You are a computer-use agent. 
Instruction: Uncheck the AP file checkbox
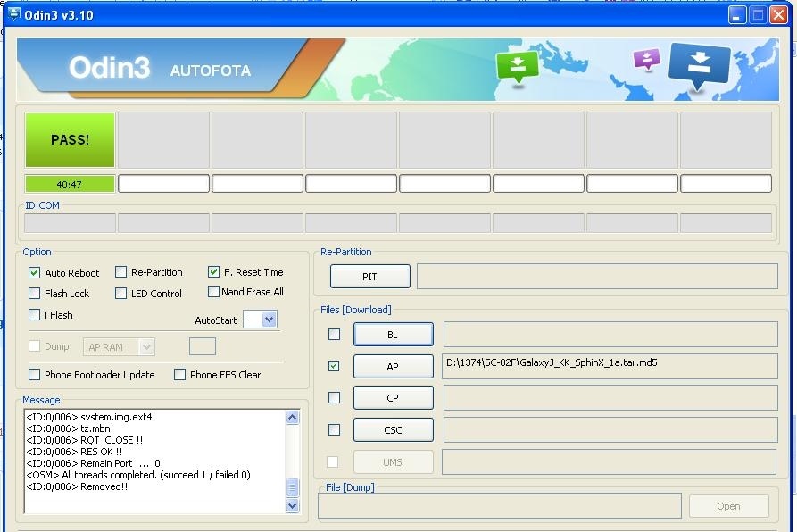334,366
